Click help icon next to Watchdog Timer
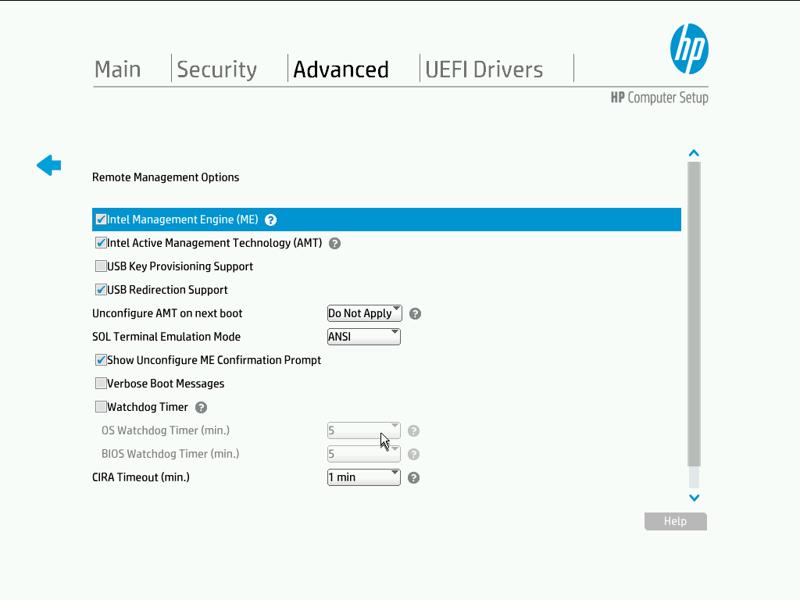This screenshot has width=800, height=600. pyautogui.click(x=201, y=407)
